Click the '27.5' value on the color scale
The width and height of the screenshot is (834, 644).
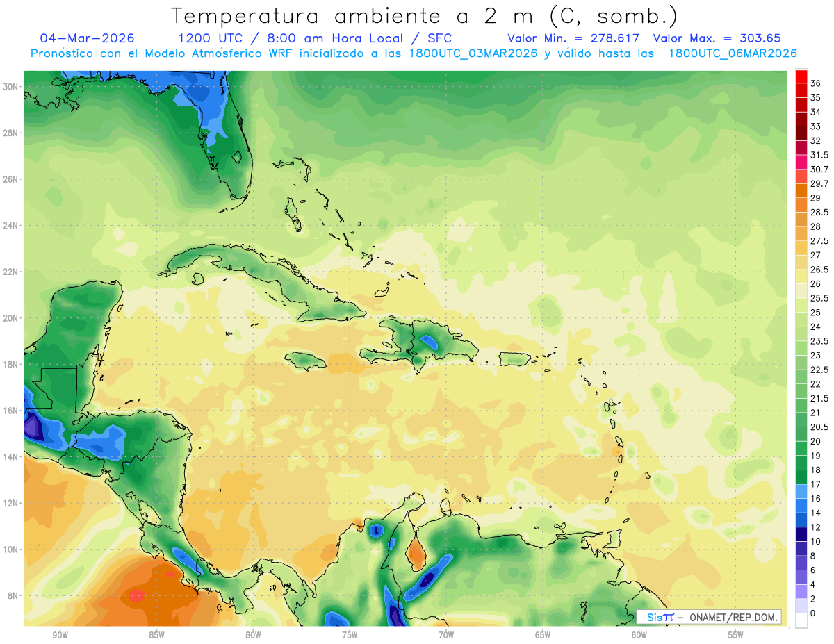[x=819, y=241]
